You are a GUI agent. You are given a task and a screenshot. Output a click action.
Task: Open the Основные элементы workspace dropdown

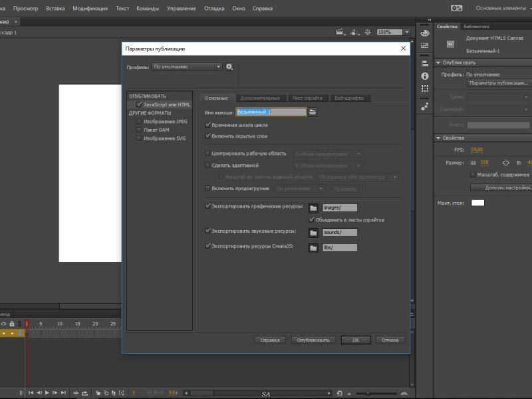coord(503,8)
